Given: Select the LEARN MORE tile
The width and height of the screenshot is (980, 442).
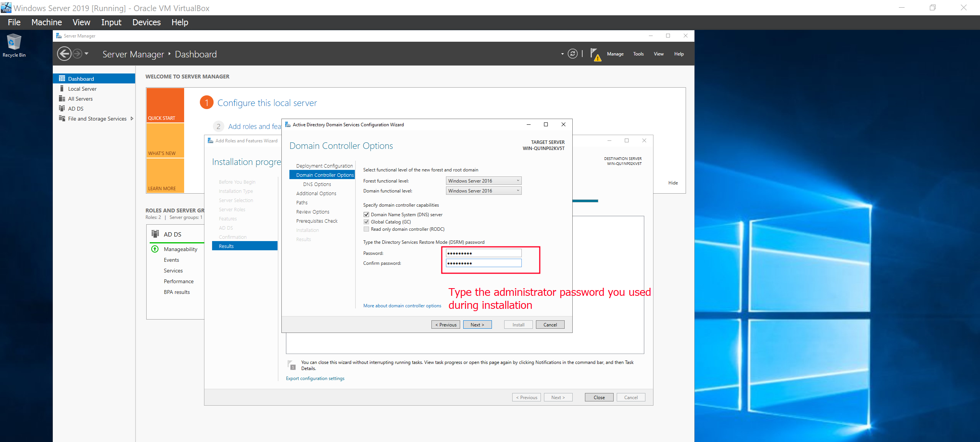Looking at the screenshot, I should [165, 175].
